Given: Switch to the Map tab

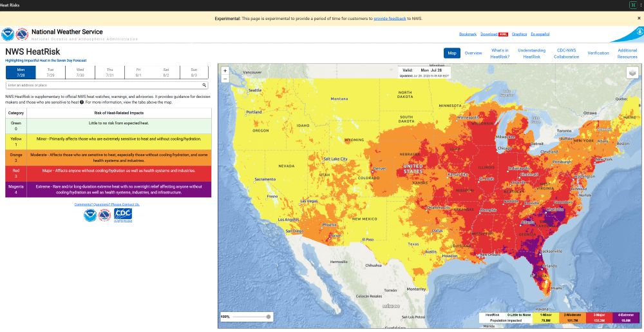Looking at the screenshot, I should 452,53.
